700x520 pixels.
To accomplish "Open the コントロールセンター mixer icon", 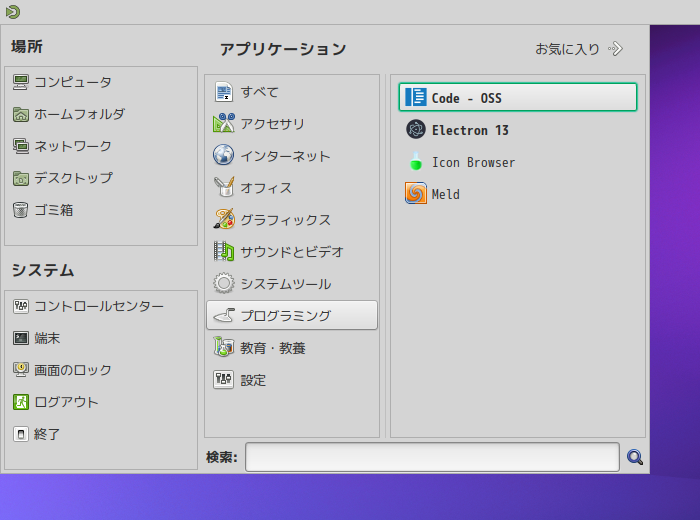I will (21, 306).
